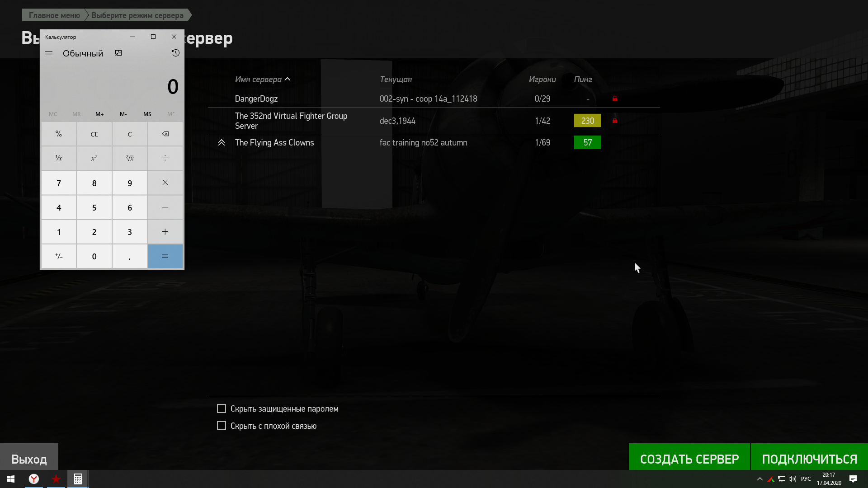The image size is (868, 488).
Task: Click the M+ memory add key
Action: point(99,114)
